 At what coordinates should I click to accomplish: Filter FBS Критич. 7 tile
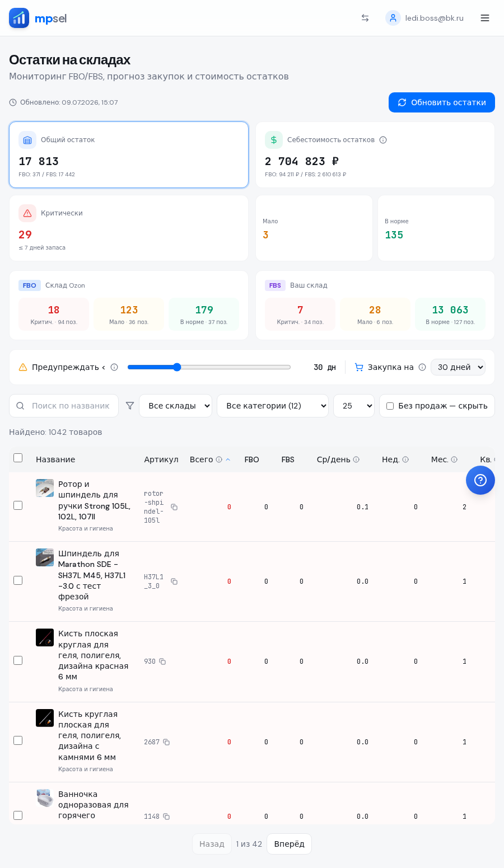point(300,315)
